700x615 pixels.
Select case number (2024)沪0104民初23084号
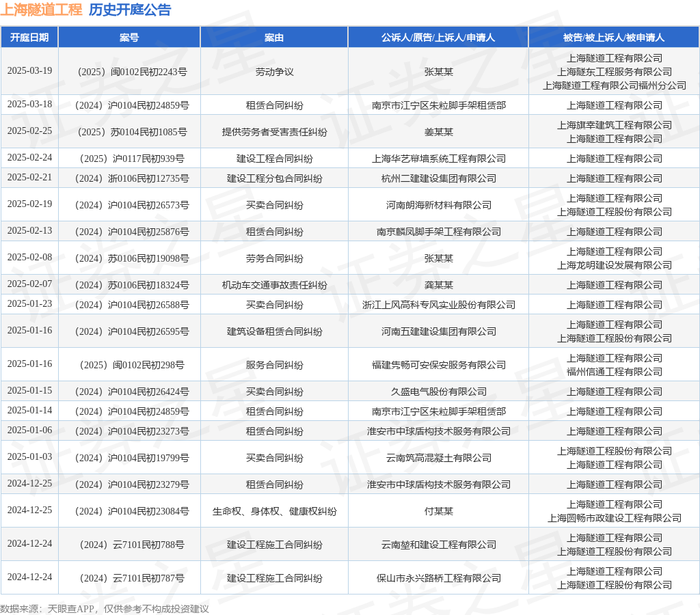(132, 511)
